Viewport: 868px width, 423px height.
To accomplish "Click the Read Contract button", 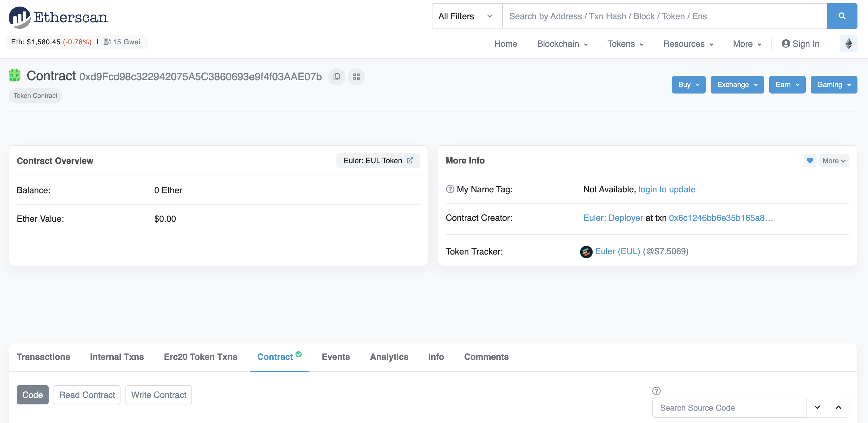I will click(87, 395).
